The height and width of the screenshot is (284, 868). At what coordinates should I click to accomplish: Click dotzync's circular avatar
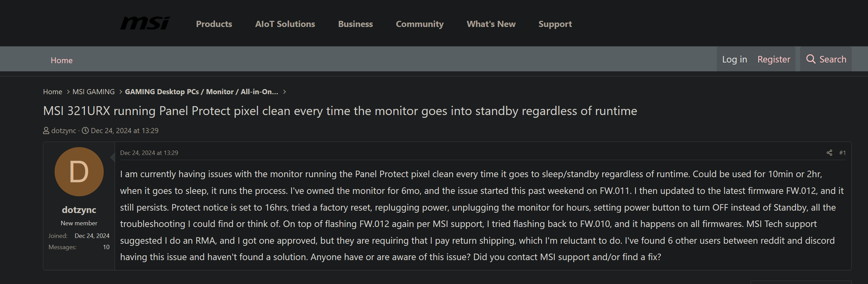click(x=79, y=172)
